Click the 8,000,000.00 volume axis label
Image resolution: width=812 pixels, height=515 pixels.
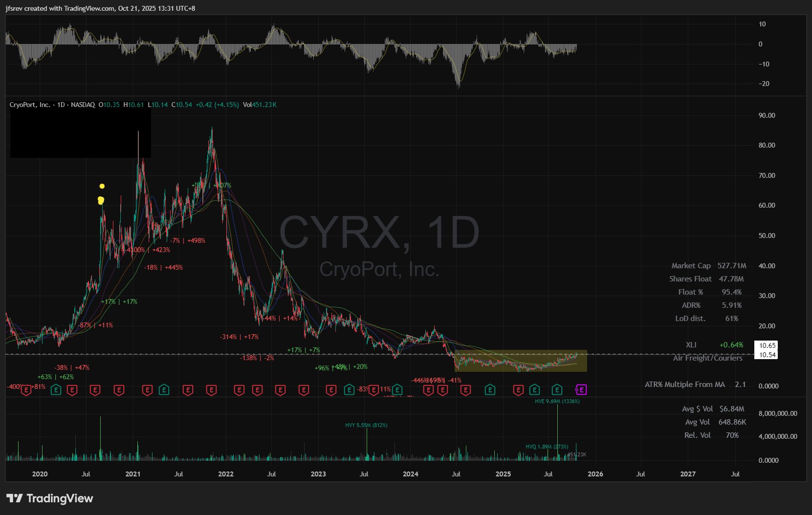(x=778, y=413)
